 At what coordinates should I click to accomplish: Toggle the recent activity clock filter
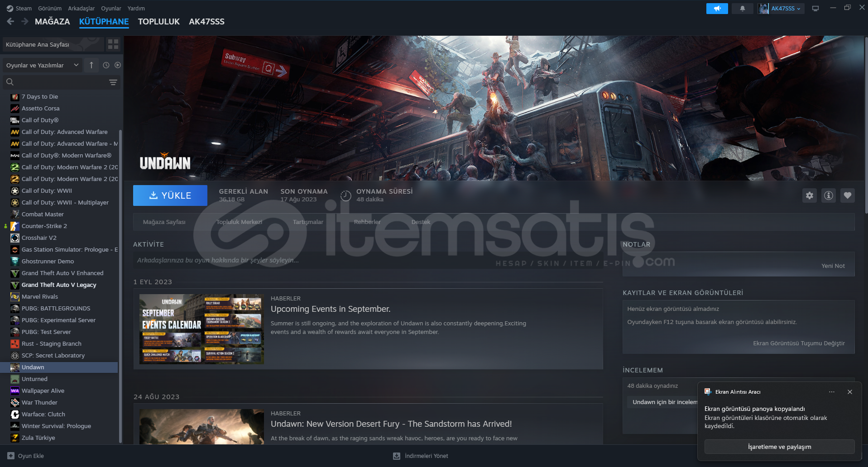[x=106, y=65]
